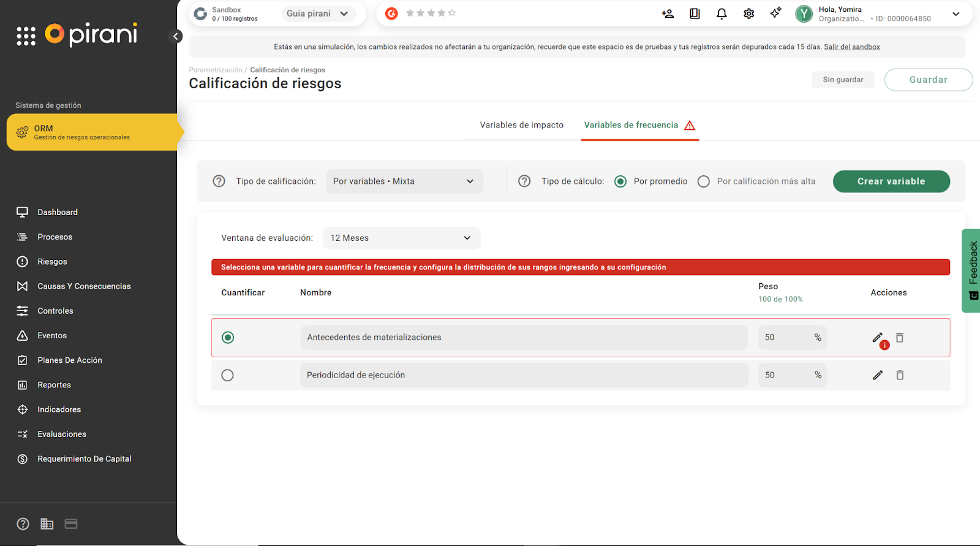Viewport: 980px width, 546px height.
Task: Open the settings gear icon in top bar
Action: (x=748, y=13)
